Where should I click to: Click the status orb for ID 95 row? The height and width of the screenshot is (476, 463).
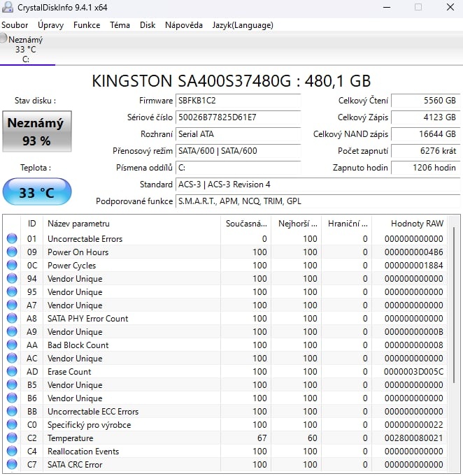point(12,291)
